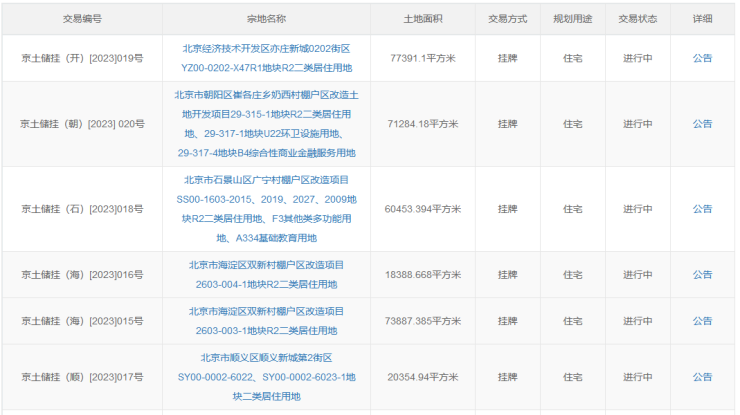Select the 土地面积 column header
This screenshot has width=740, height=415.
click(x=423, y=19)
